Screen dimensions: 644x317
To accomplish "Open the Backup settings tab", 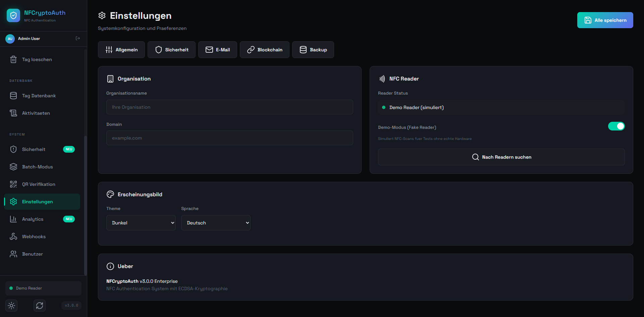I will click(313, 50).
